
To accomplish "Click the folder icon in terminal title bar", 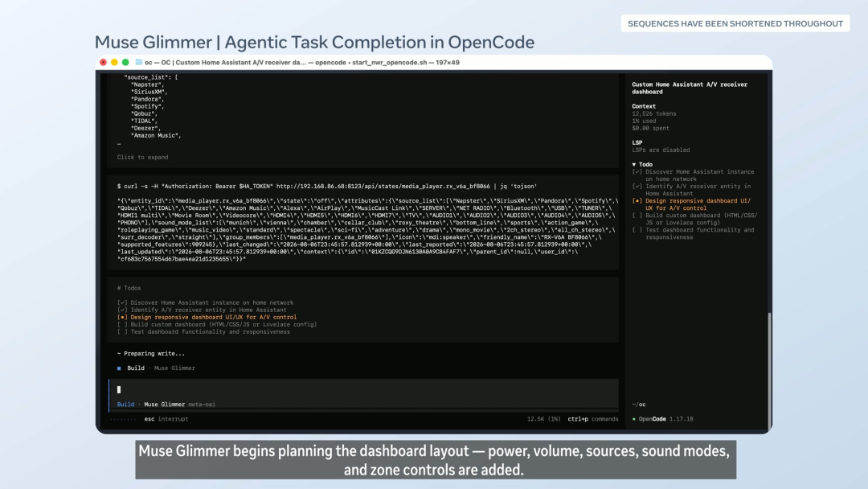I will pos(139,62).
